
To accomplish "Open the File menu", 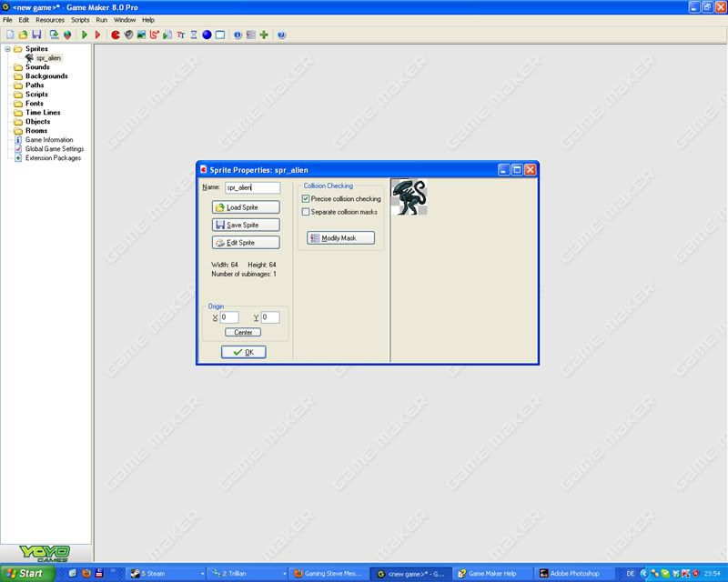I will pyautogui.click(x=7, y=20).
